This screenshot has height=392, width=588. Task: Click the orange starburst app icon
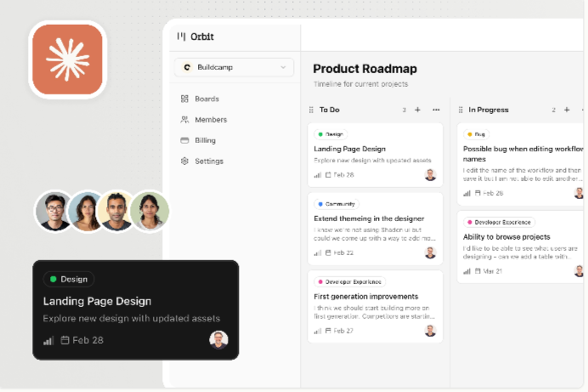click(67, 60)
